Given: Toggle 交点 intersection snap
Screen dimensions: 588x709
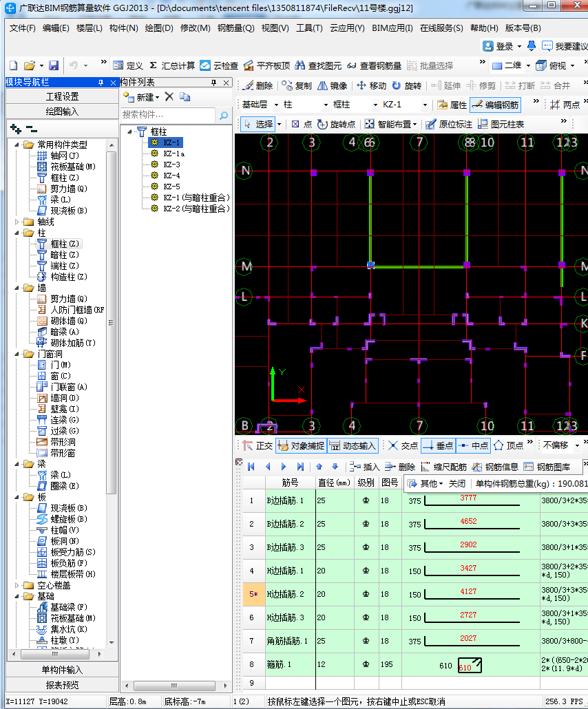Looking at the screenshot, I should tap(403, 446).
